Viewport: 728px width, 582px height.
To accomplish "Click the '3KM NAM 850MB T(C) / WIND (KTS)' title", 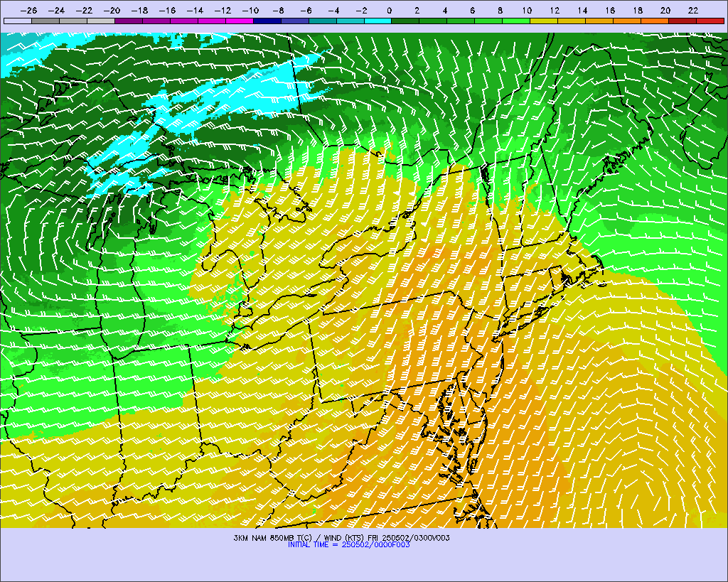I will point(299,538).
